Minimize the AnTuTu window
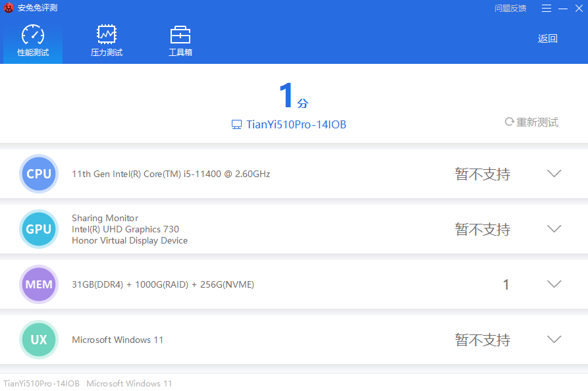The width and height of the screenshot is (588, 391). (x=563, y=8)
